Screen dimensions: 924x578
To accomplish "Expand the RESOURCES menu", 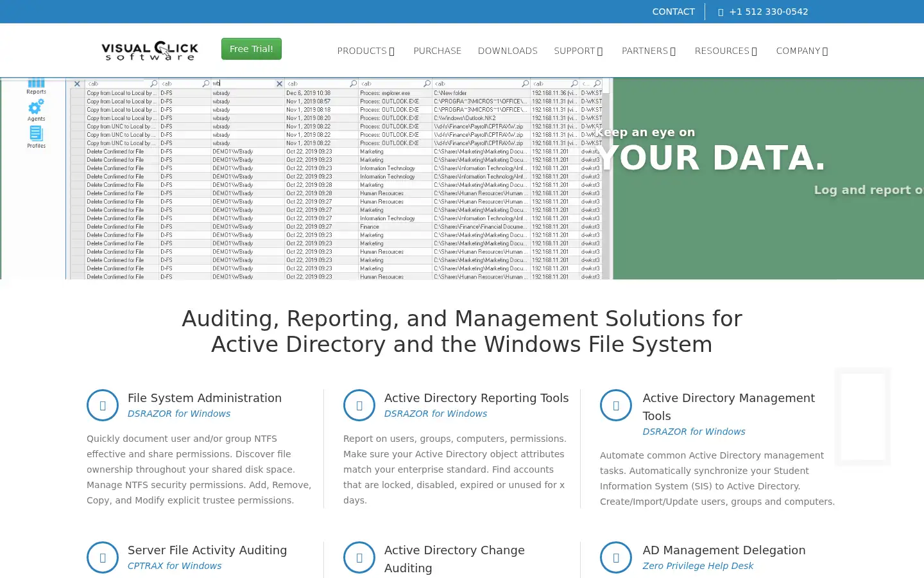I will (726, 51).
